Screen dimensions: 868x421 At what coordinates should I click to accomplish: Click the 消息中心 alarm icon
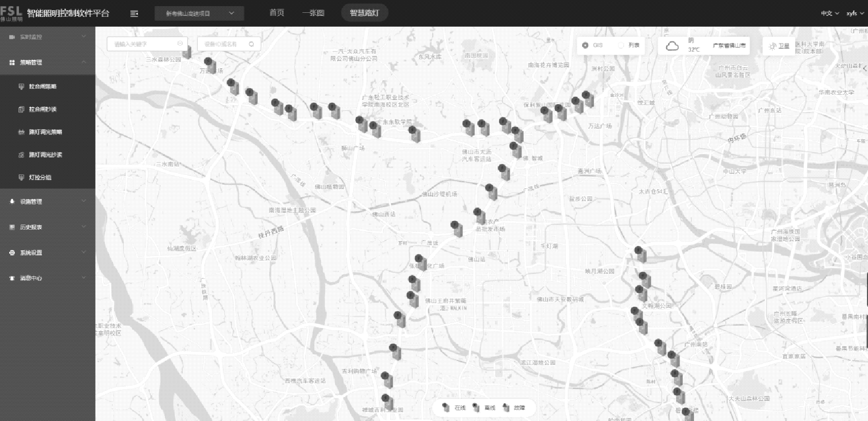[12, 278]
